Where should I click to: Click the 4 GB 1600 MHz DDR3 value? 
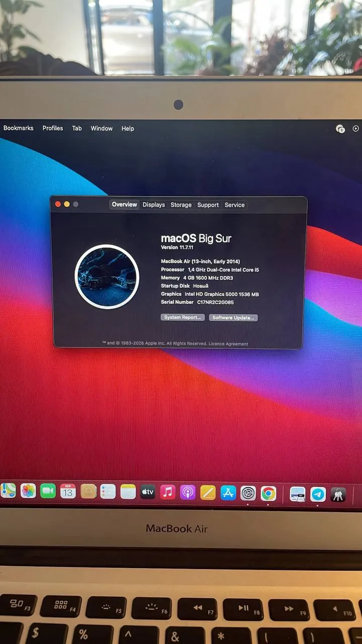click(x=208, y=278)
